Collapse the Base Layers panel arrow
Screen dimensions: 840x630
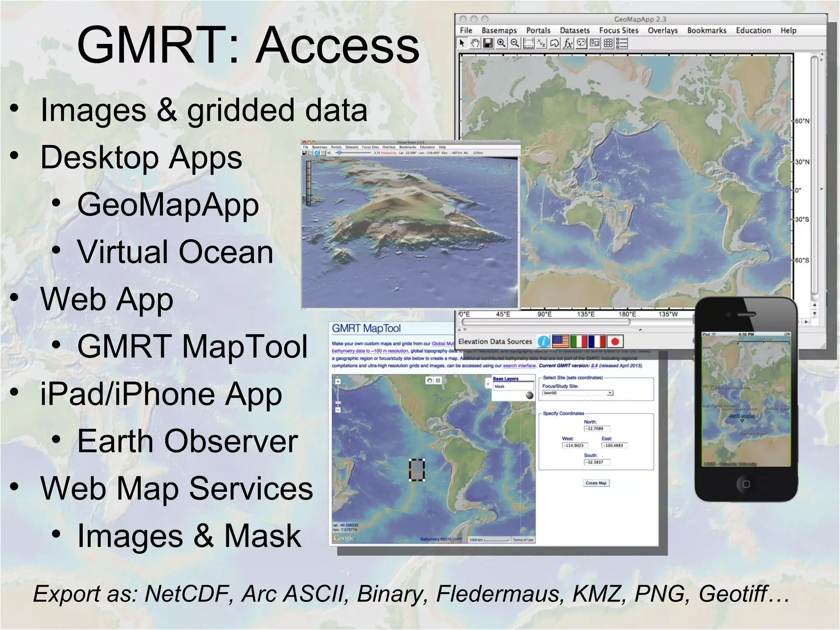click(x=488, y=384)
